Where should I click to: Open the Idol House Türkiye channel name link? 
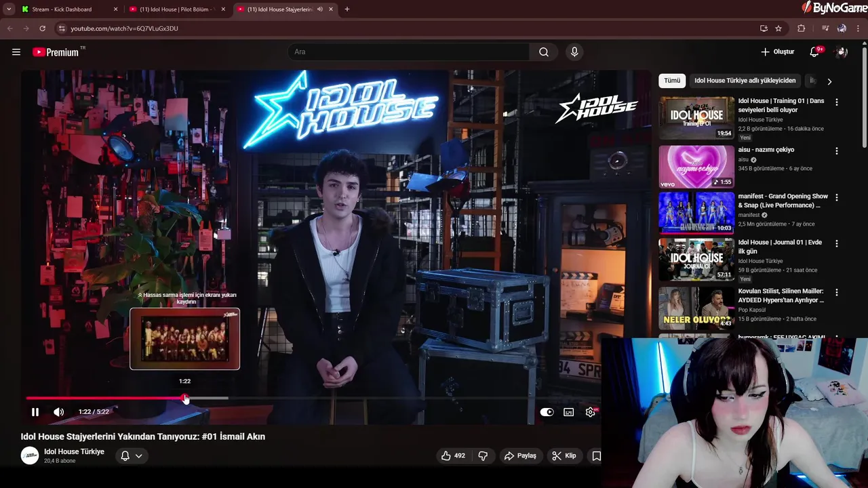coord(74,451)
